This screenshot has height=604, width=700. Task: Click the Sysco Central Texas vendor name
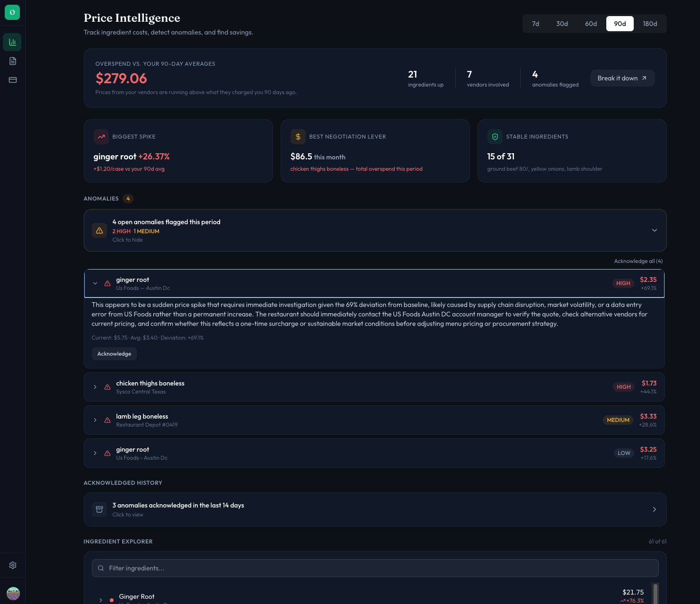(141, 392)
